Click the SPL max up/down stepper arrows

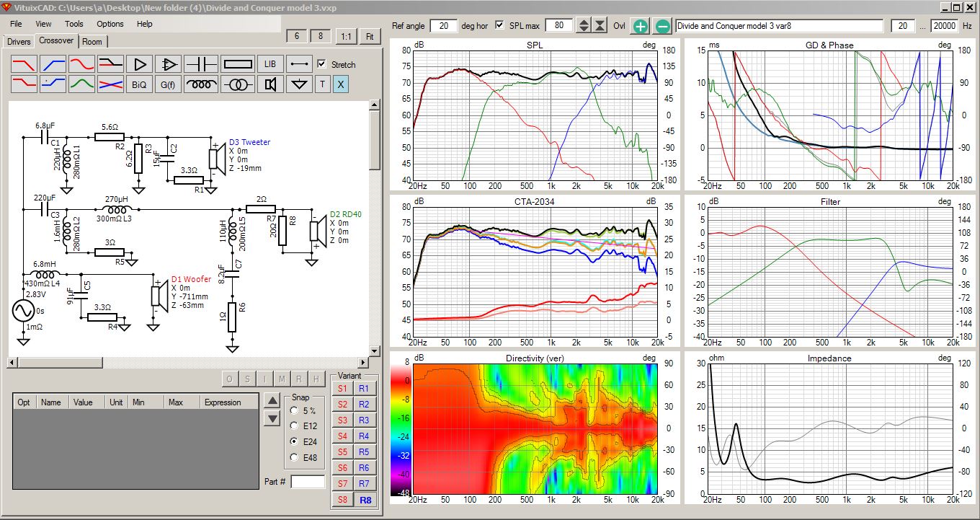[x=584, y=26]
